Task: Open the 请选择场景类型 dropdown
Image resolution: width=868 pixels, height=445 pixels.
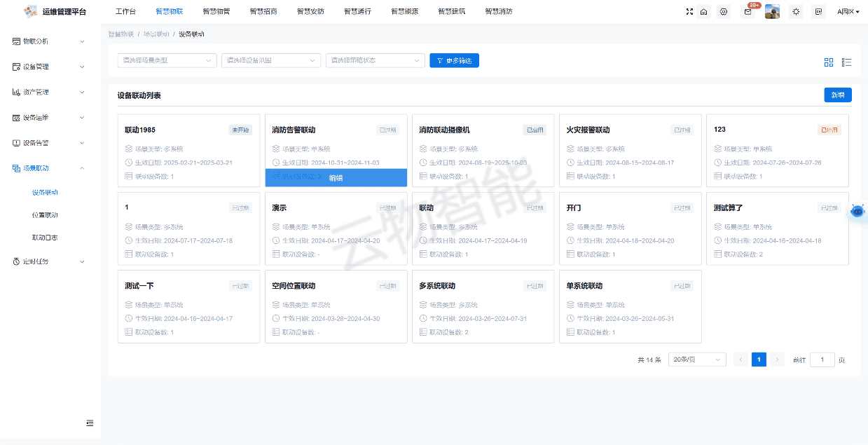Action: (167, 60)
